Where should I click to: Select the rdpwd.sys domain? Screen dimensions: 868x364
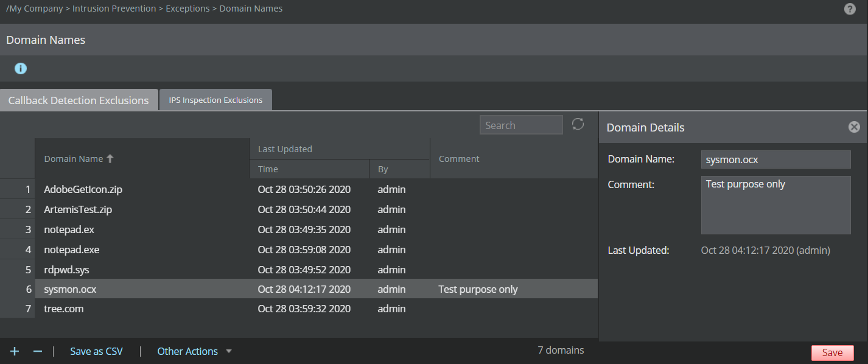click(66, 270)
